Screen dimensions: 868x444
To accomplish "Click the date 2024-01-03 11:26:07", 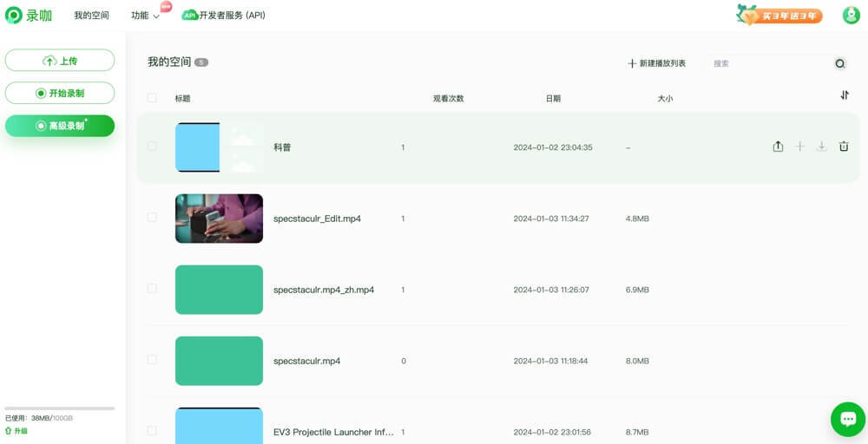I will (x=551, y=290).
